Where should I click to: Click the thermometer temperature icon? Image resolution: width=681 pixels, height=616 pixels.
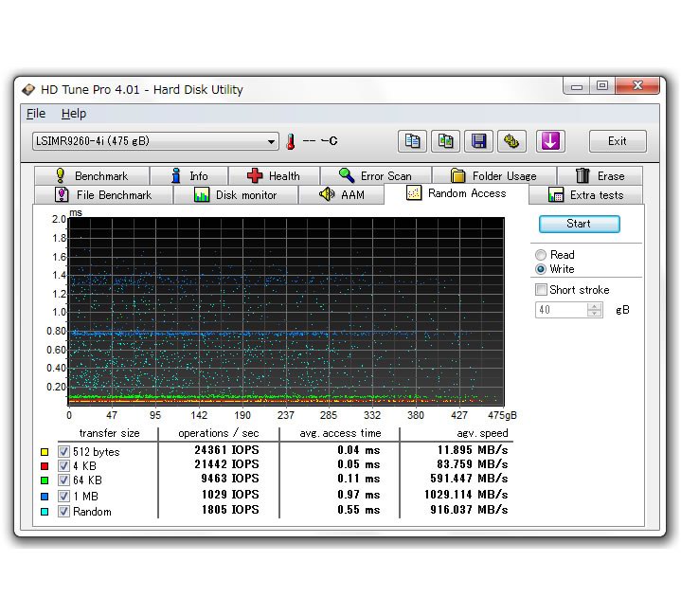(291, 141)
